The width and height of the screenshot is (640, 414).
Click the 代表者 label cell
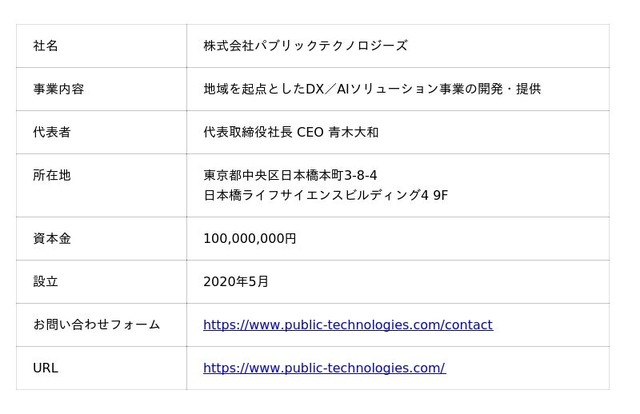(x=52, y=132)
